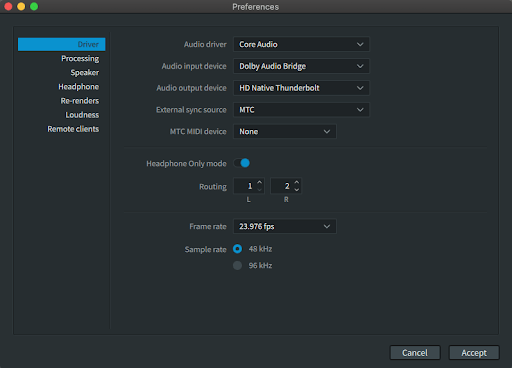Click the Audio input device label
This screenshot has height=368, width=512.
click(x=194, y=66)
